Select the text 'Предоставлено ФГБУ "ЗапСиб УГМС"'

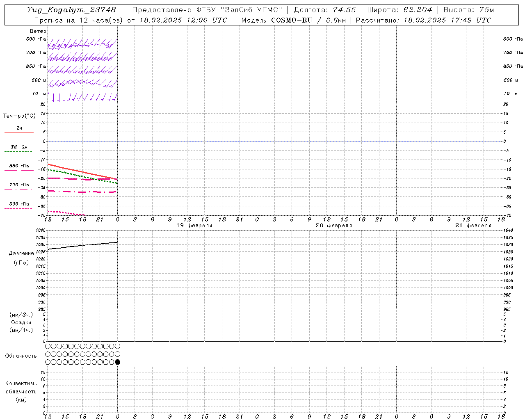207,10
